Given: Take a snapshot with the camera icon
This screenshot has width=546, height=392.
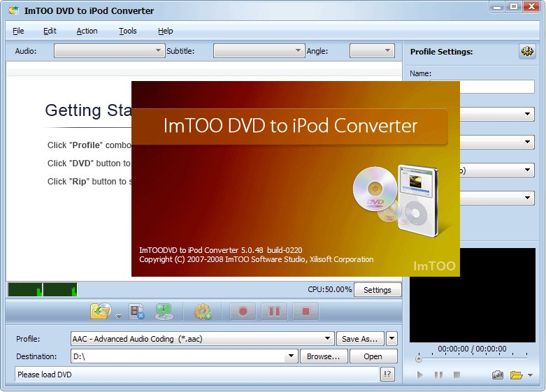Looking at the screenshot, I should coord(497,375).
